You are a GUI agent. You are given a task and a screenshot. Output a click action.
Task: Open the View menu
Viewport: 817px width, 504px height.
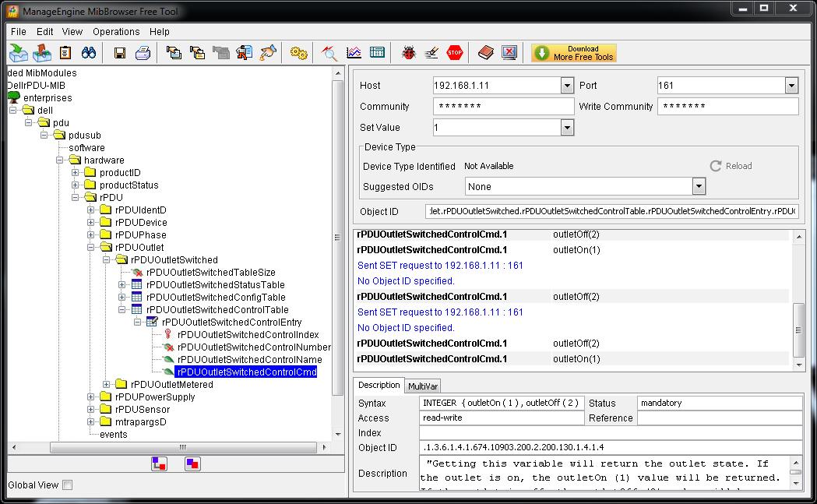(x=72, y=31)
